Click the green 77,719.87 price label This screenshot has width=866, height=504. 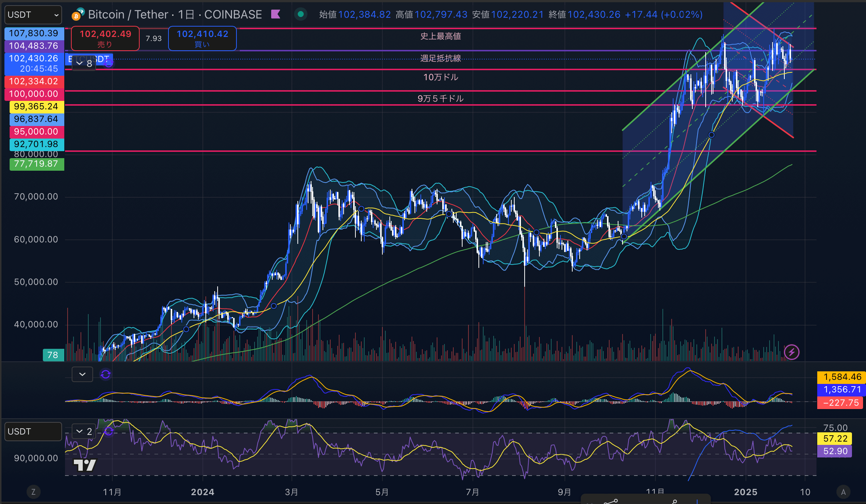pos(37,164)
